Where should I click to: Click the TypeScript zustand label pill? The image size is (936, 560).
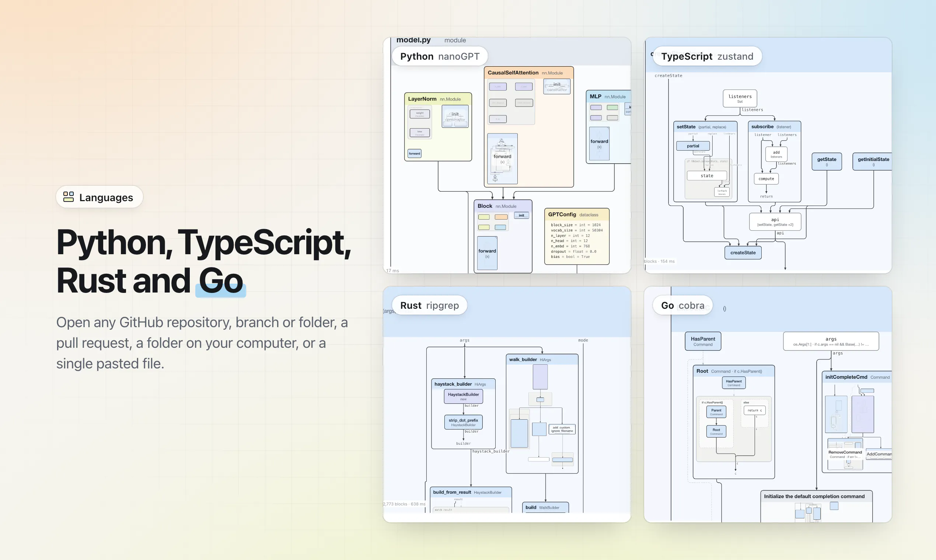click(x=707, y=56)
